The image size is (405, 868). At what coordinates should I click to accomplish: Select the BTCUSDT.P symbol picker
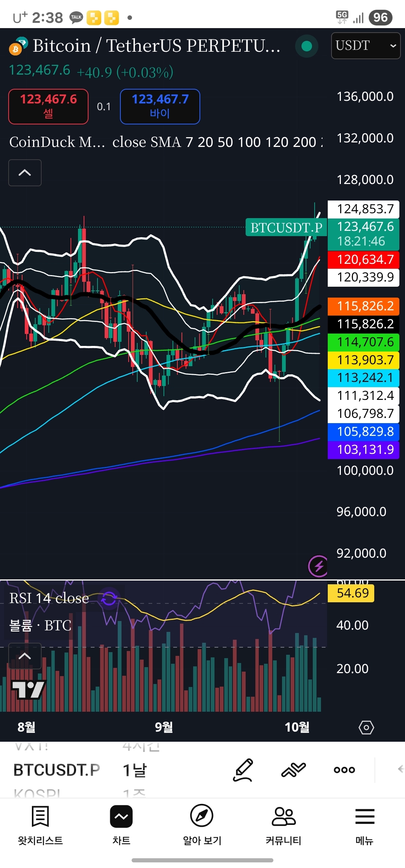[x=57, y=770]
